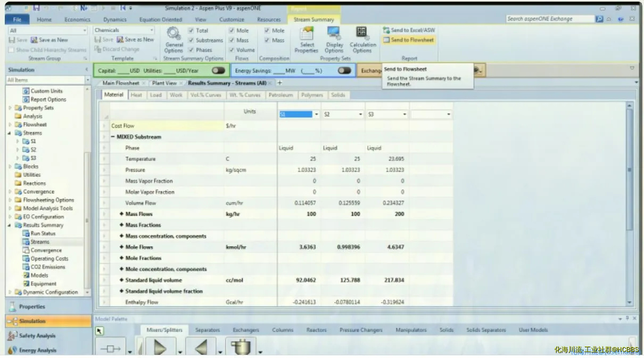Click Send to Excel/ASW

(409, 30)
